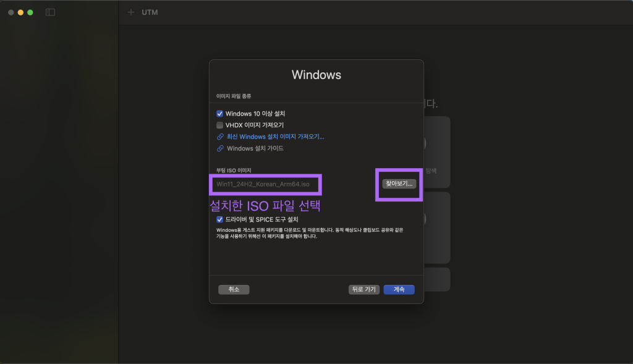Click the green zoom window button
The width and height of the screenshot is (633, 364).
pyautogui.click(x=30, y=12)
